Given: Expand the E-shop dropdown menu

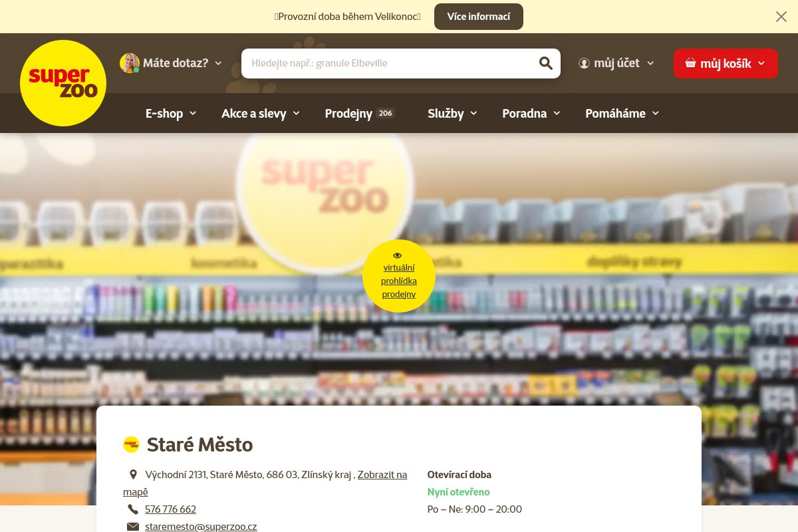Looking at the screenshot, I should tap(171, 114).
